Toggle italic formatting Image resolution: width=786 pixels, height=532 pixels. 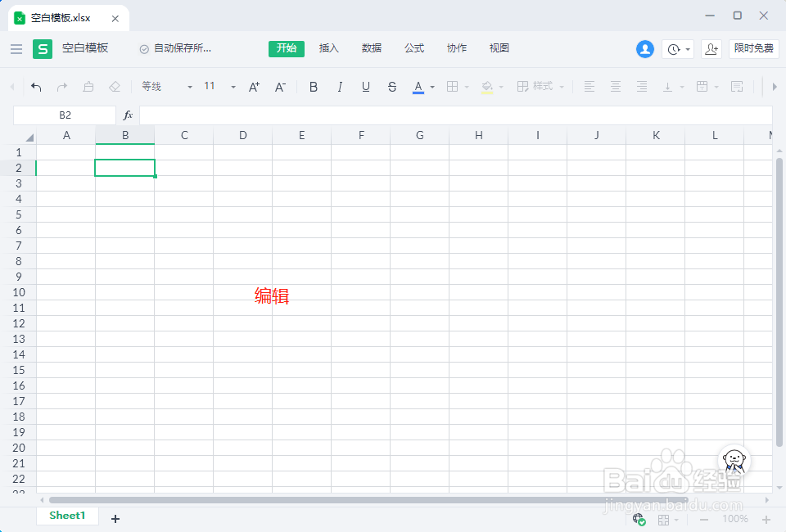340,87
